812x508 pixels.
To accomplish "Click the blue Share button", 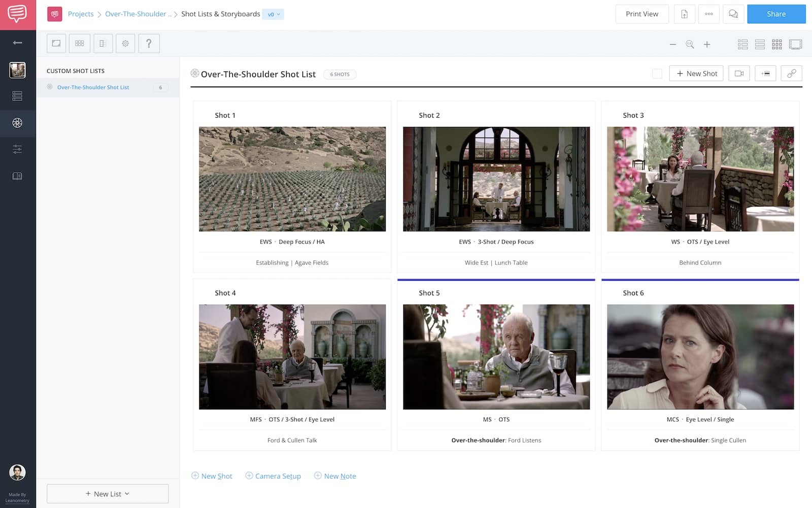I will pyautogui.click(x=776, y=14).
